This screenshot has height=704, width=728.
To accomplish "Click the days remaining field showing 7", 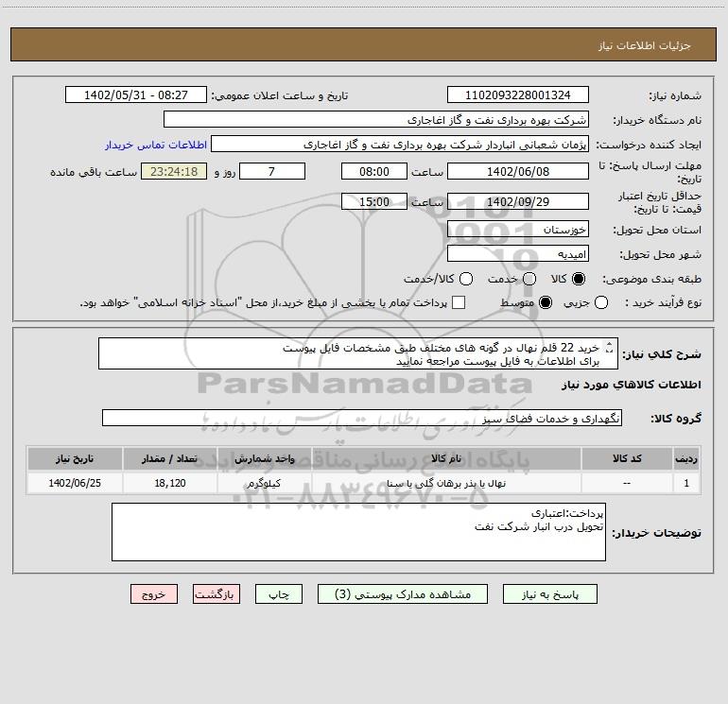I will pyautogui.click(x=272, y=171).
